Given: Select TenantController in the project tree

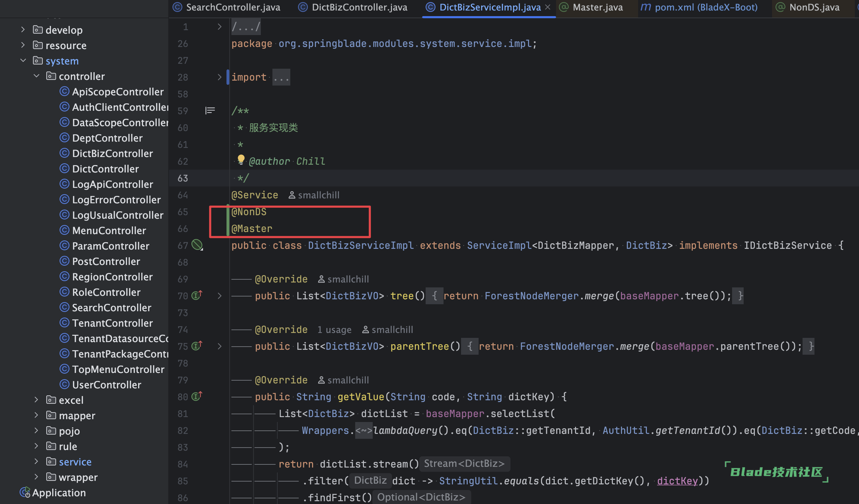Looking at the screenshot, I should tap(112, 323).
